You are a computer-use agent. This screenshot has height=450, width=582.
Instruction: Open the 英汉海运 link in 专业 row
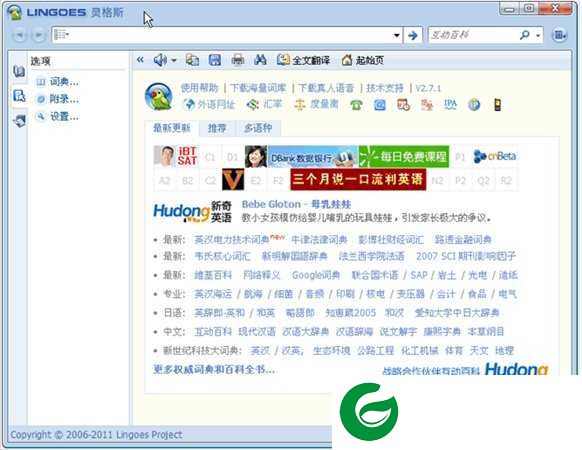(213, 294)
